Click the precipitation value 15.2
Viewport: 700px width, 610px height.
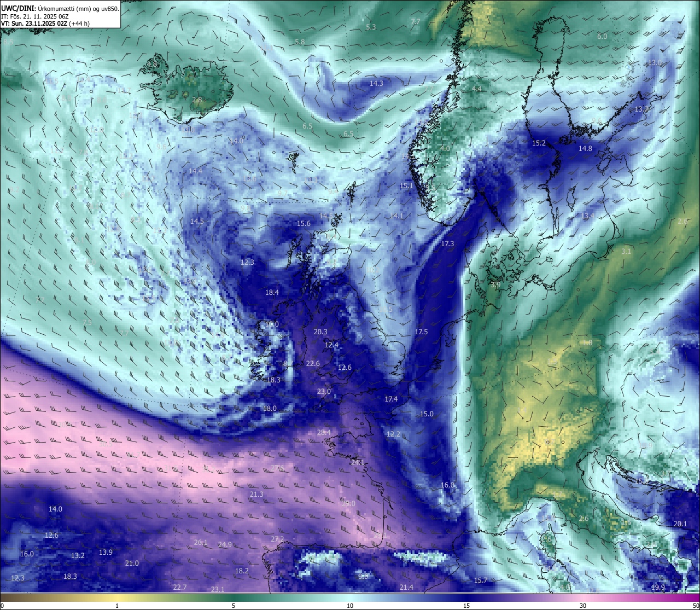[539, 143]
